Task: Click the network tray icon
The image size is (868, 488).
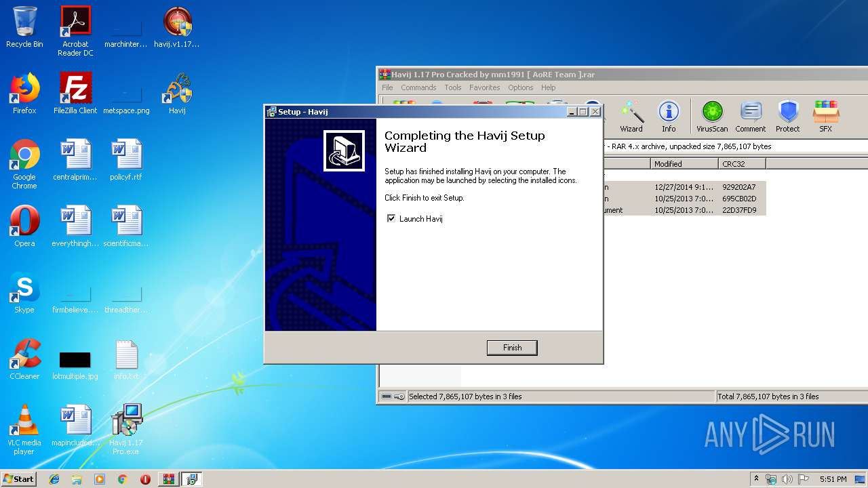Action: 772,479
